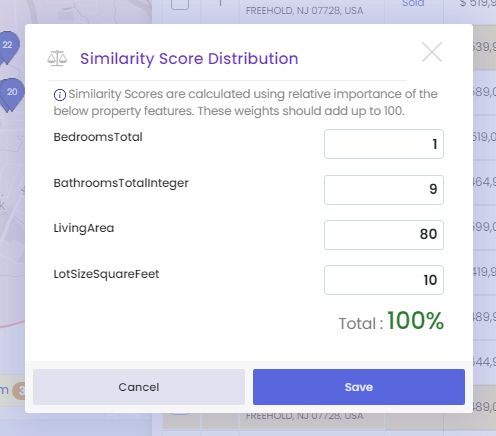This screenshot has width=496, height=436.
Task: Tick the checkbox in the top listing row
Action: coord(180,4)
